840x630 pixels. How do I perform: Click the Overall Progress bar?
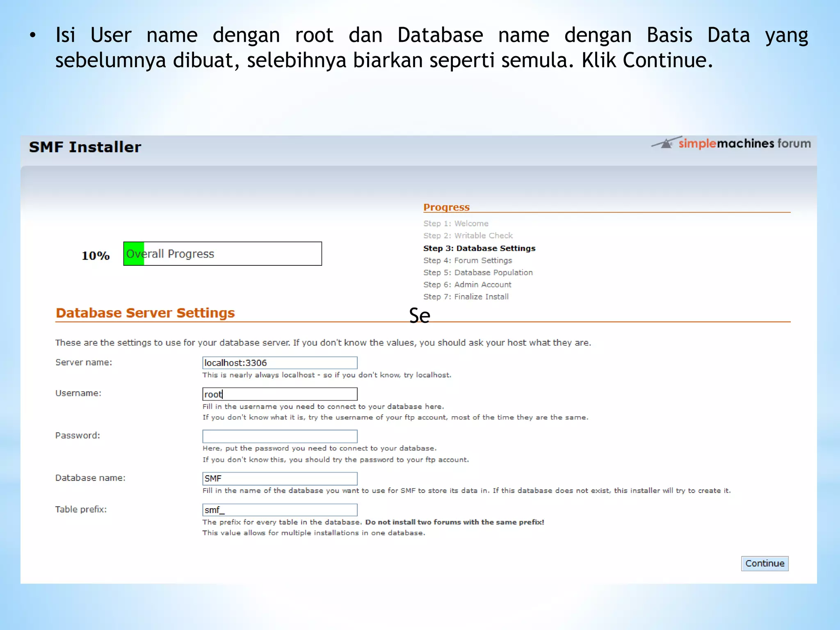tap(222, 254)
